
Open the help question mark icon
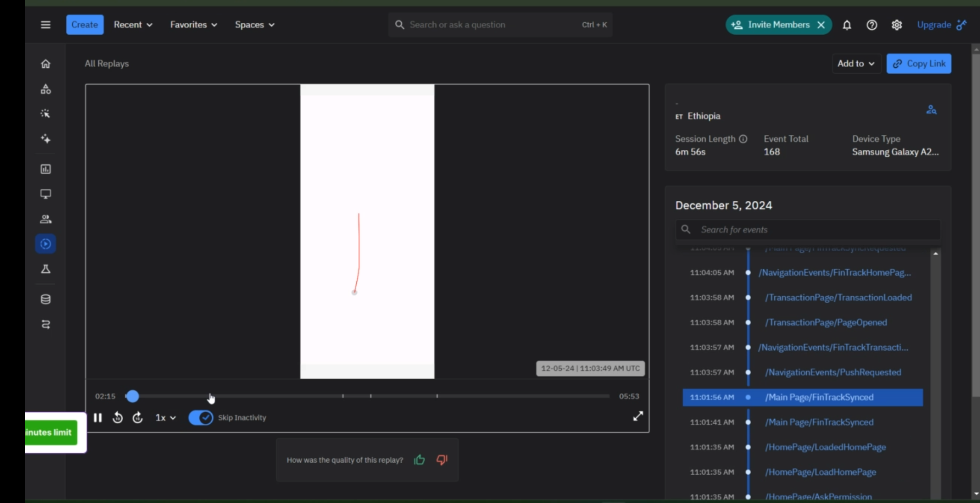[872, 25]
